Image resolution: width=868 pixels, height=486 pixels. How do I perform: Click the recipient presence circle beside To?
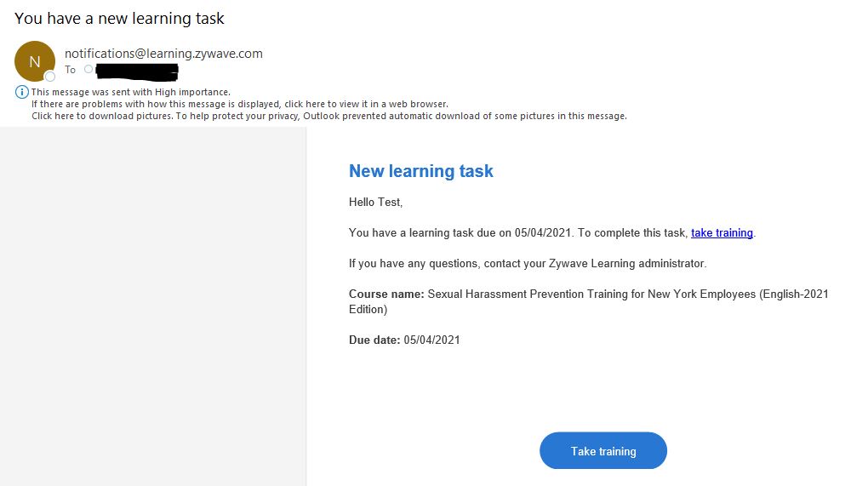coord(89,69)
